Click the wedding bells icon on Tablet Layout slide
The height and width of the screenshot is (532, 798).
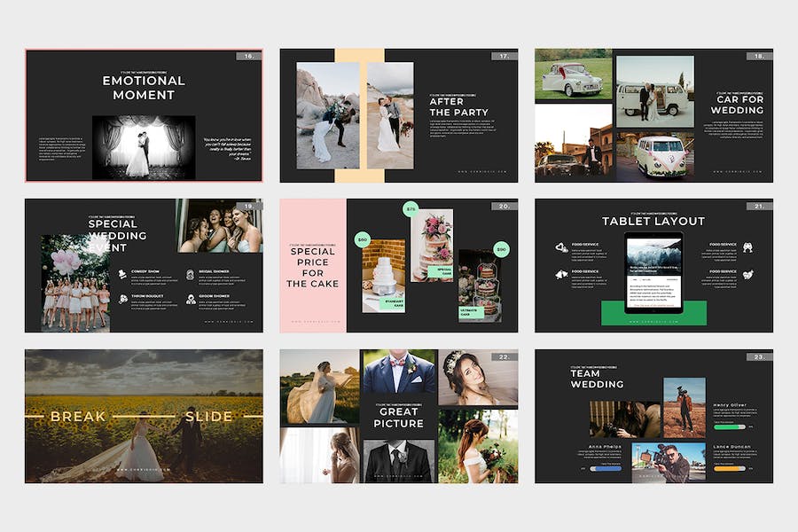(x=561, y=274)
